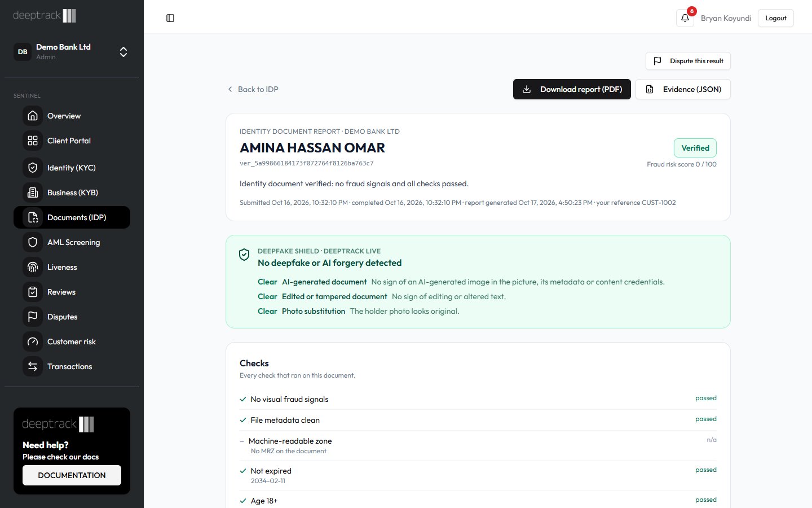This screenshot has height=508, width=812.
Task: Toggle the sidebar panel icon
Action: click(x=170, y=18)
